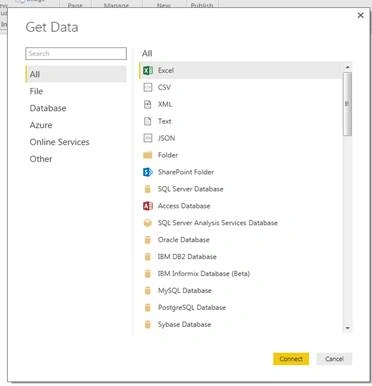The width and height of the screenshot is (372, 386).
Task: Choose SQL Server Analysis Services Database label
Action: [218, 223]
